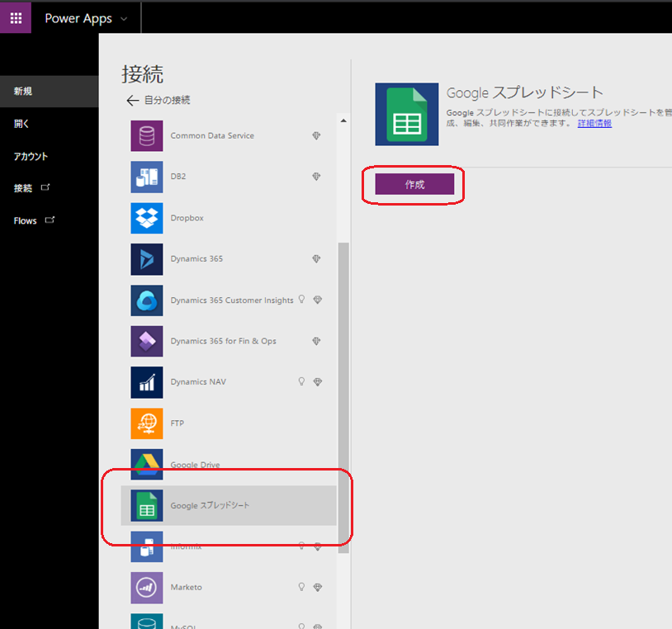Select Dynamics 365 Customer Insights icon
The width and height of the screenshot is (672, 629).
coord(147,300)
